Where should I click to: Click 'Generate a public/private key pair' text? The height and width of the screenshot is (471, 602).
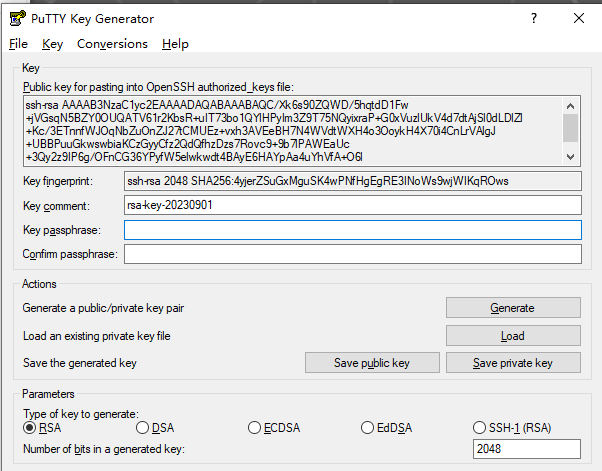(103, 308)
